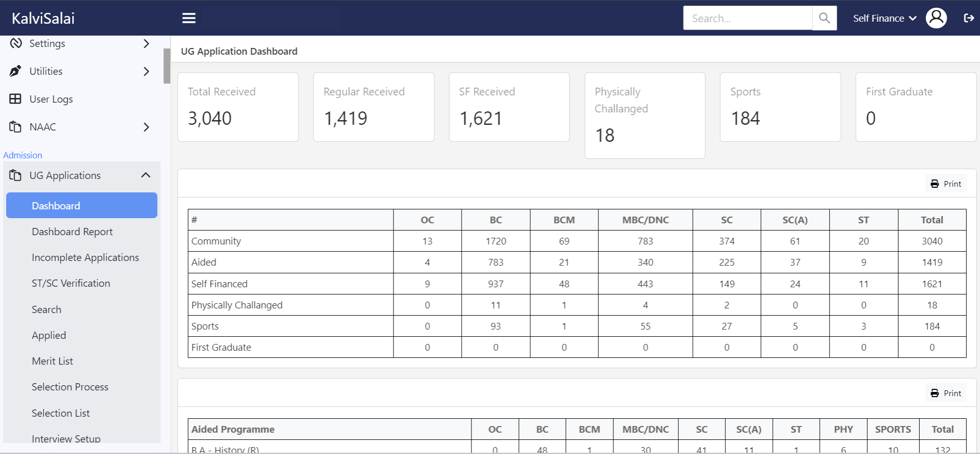
Task: Open ST/SC Verification page
Action: coord(71,283)
